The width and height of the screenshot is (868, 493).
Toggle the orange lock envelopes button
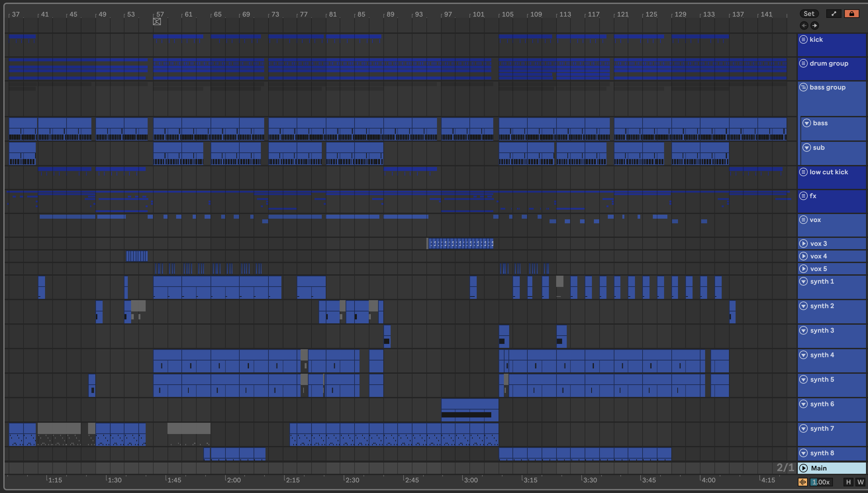[x=851, y=14]
